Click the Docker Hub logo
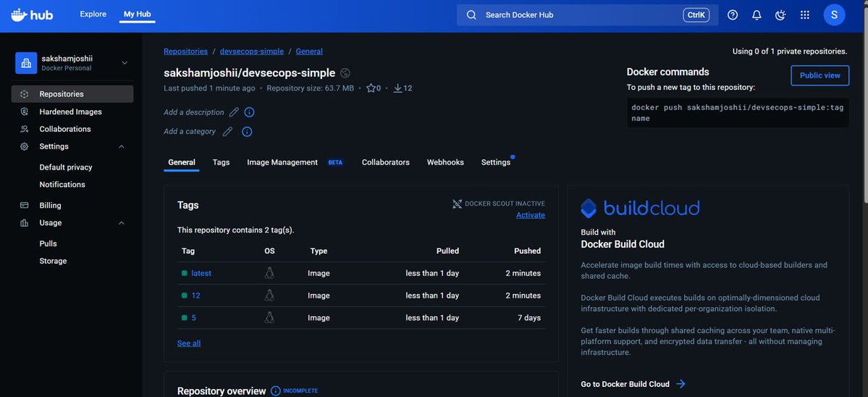Screen dimensions: 868x397 [32, 14]
